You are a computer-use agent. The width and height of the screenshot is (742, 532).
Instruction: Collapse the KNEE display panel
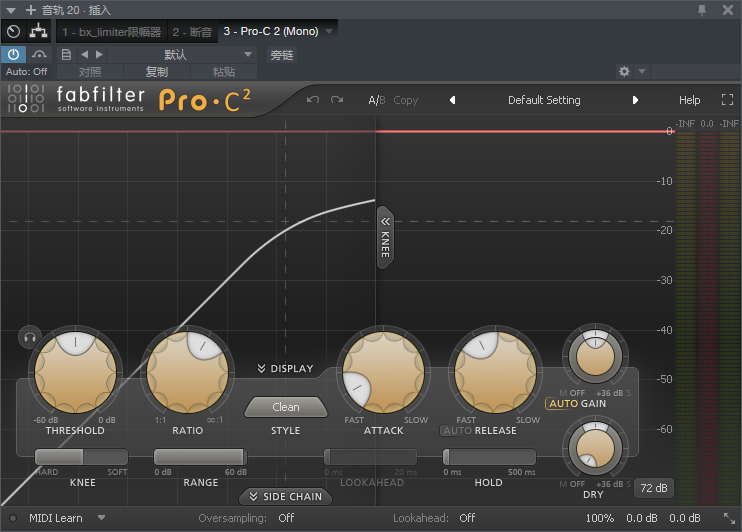(x=385, y=237)
